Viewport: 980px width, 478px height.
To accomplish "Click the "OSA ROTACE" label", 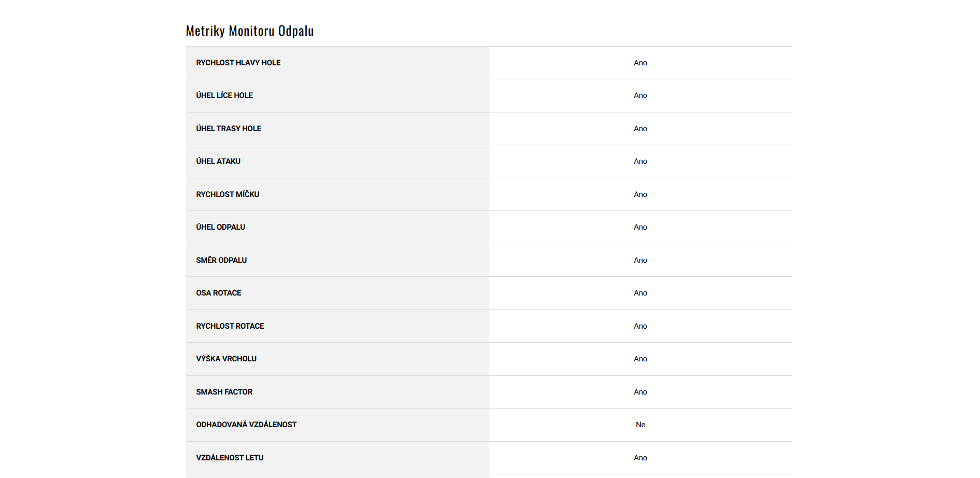I will pos(219,293).
